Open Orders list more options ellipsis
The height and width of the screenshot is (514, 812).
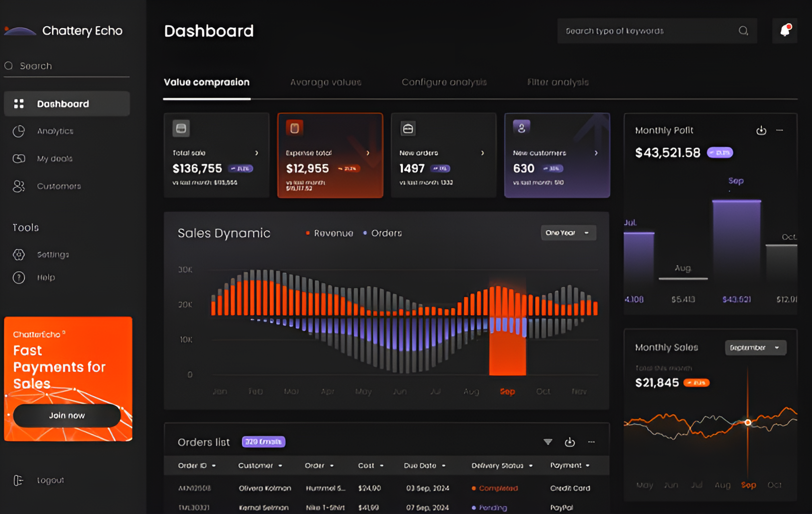point(591,442)
